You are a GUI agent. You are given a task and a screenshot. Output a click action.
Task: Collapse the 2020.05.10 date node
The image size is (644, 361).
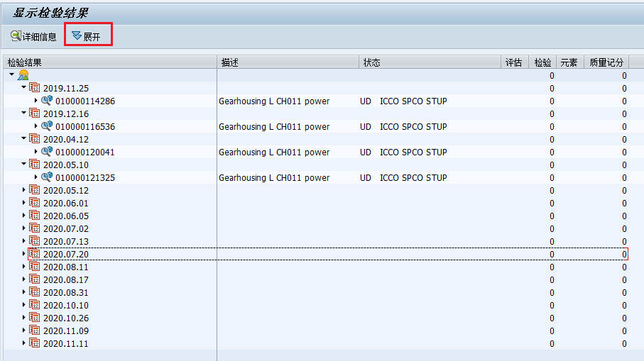(x=24, y=164)
